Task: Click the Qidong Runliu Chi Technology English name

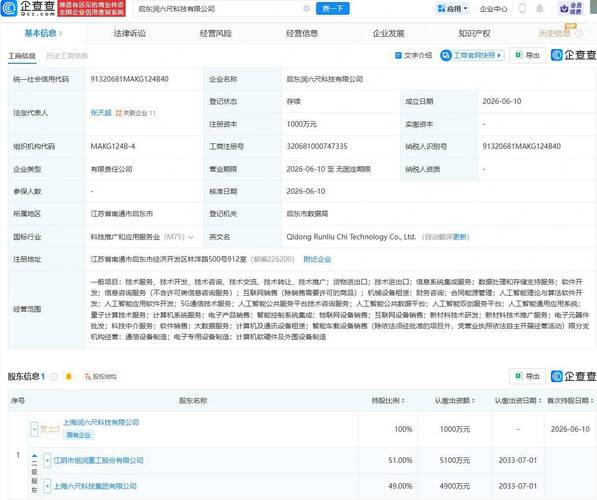Action: (351, 237)
